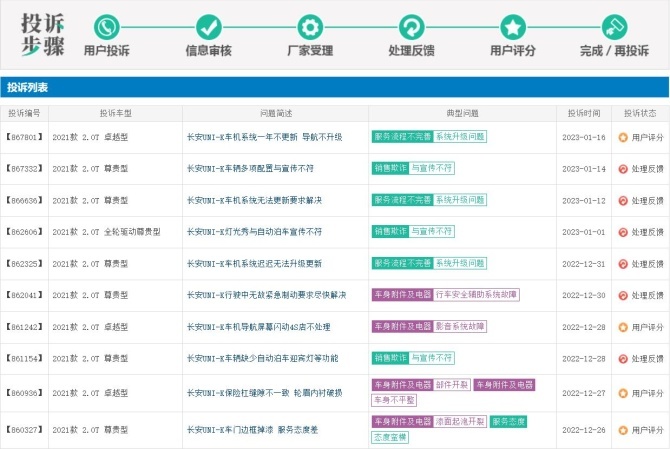
Task: Click 处理反馈 status text in row 862041
Action: click(648, 295)
